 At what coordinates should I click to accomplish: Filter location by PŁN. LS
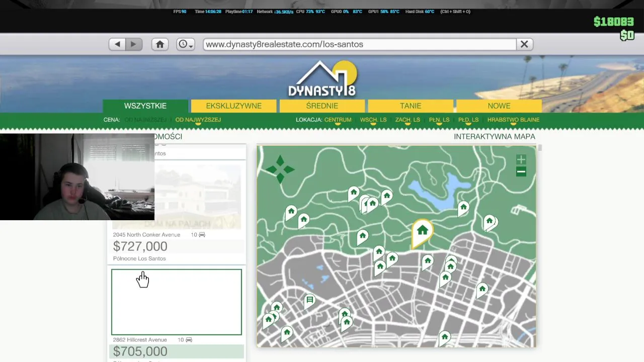[x=439, y=120]
